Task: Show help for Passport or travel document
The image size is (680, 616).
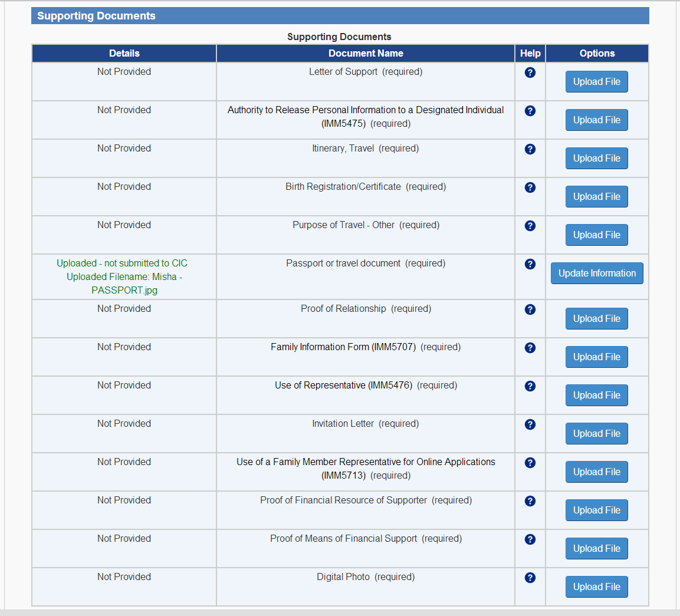Action: (530, 264)
